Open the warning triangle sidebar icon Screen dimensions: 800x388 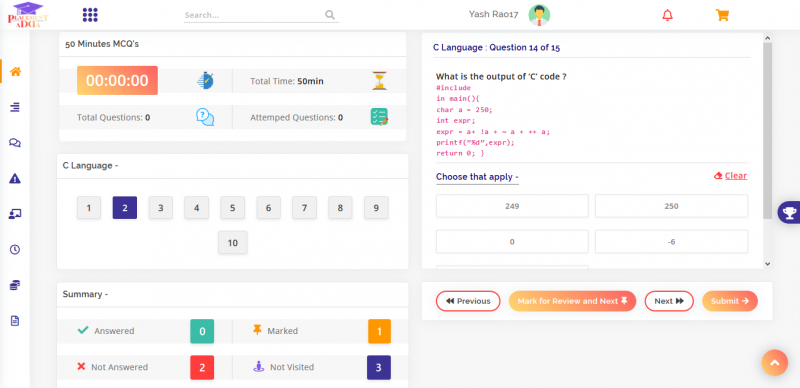click(15, 178)
